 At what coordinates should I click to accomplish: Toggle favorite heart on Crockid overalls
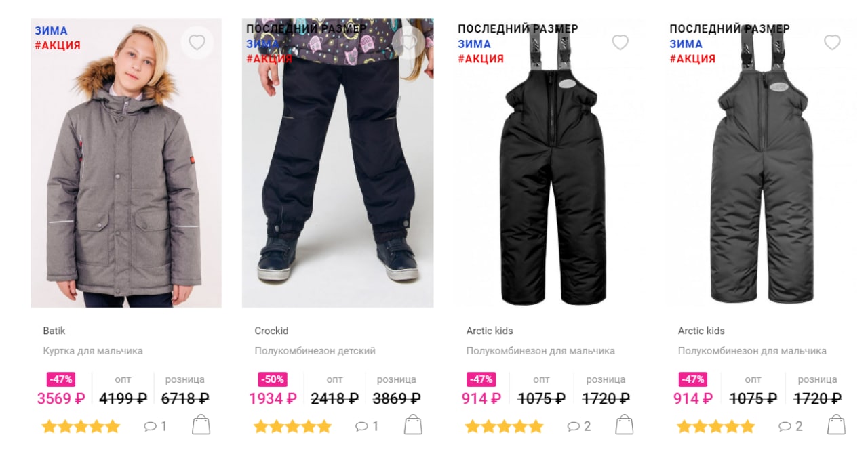408,43
